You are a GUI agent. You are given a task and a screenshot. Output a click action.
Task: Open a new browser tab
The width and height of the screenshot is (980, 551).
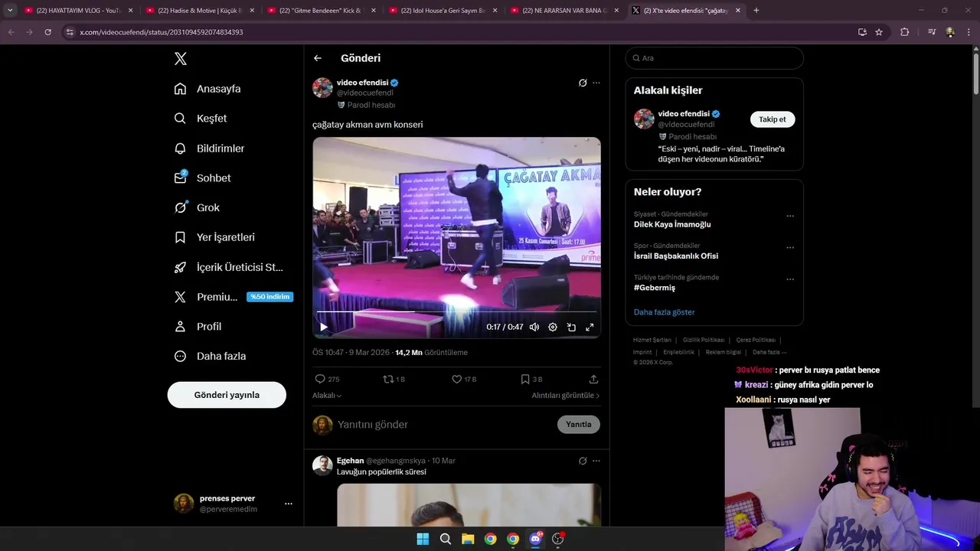tap(756, 11)
